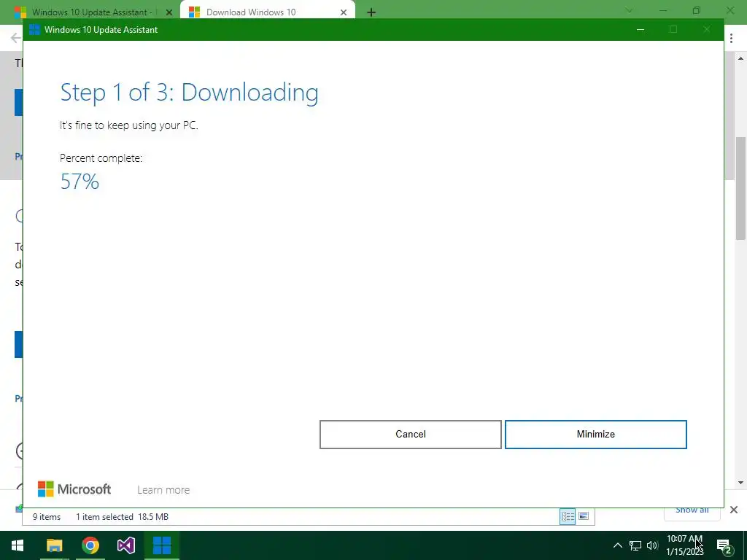
Task: Go back in the browser
Action: tap(16, 38)
